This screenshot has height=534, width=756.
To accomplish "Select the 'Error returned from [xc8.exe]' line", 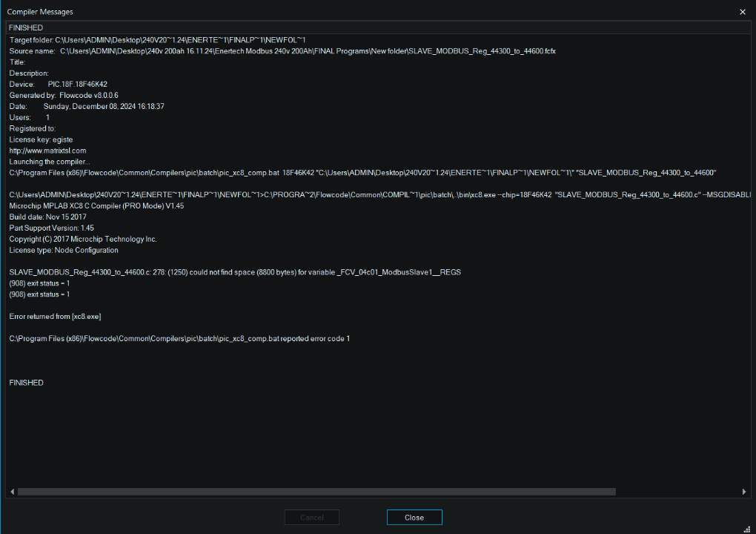I will coord(55,317).
